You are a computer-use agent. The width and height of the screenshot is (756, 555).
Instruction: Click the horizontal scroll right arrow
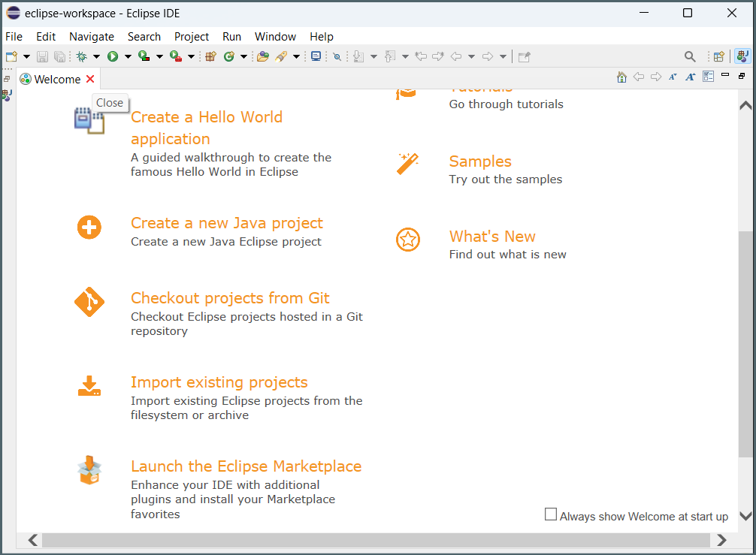[x=721, y=540]
